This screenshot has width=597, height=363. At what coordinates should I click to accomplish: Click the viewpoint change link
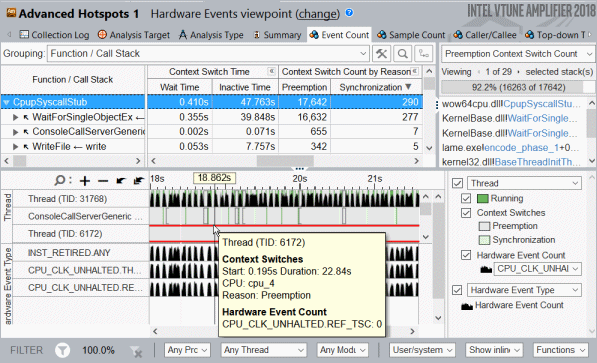point(318,14)
